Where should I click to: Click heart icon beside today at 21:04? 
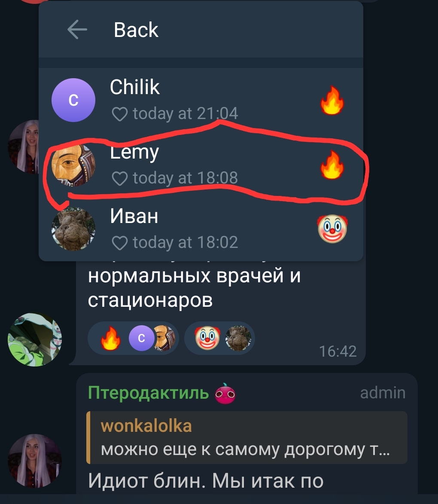point(119,114)
